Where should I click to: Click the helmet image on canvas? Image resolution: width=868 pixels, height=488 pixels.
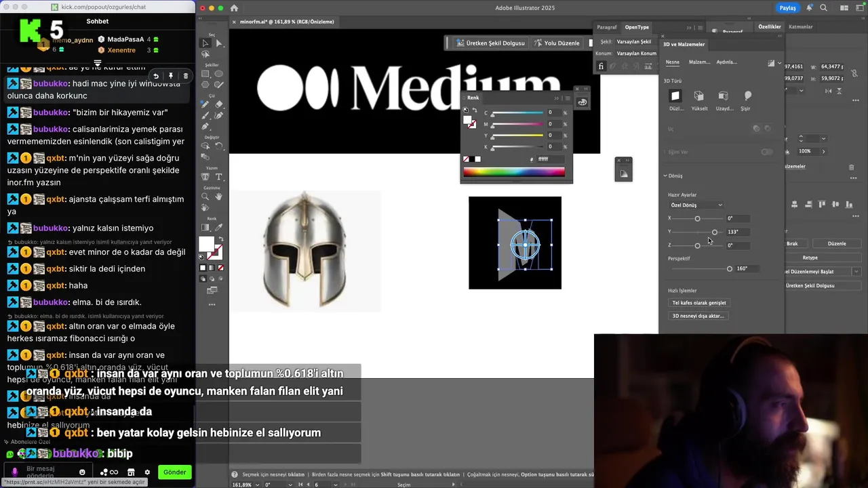point(305,250)
